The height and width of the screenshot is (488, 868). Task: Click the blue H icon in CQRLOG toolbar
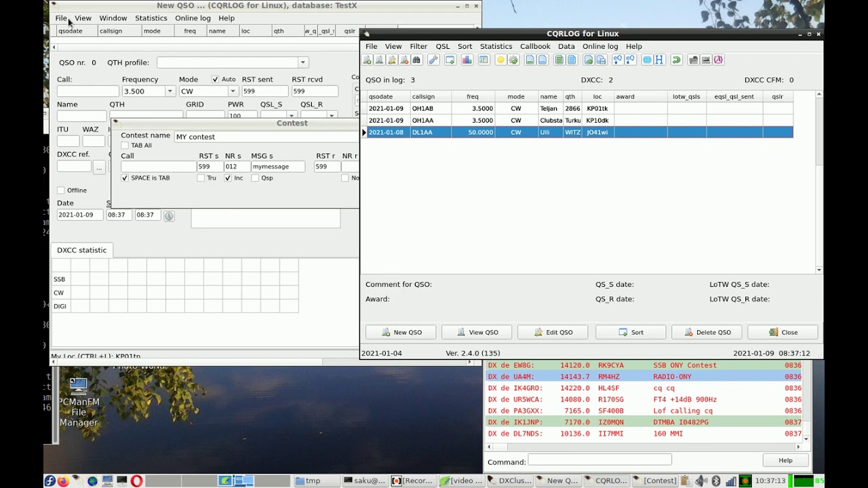pos(659,60)
